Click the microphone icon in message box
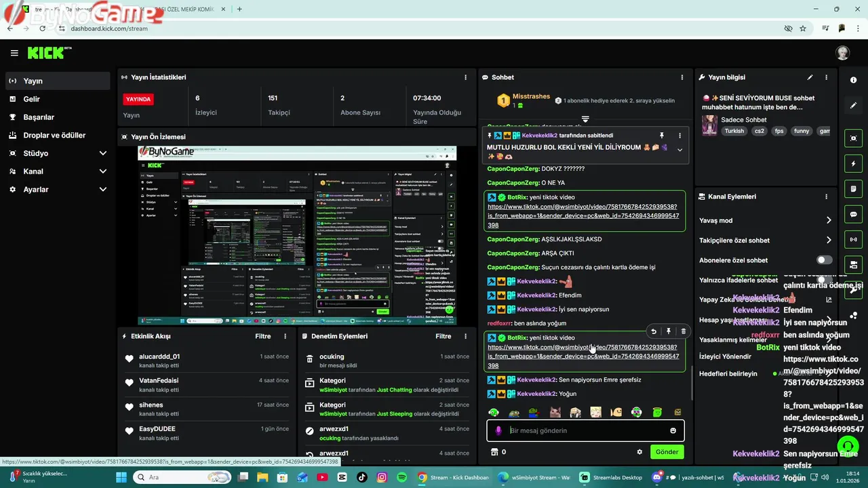 [x=498, y=430]
